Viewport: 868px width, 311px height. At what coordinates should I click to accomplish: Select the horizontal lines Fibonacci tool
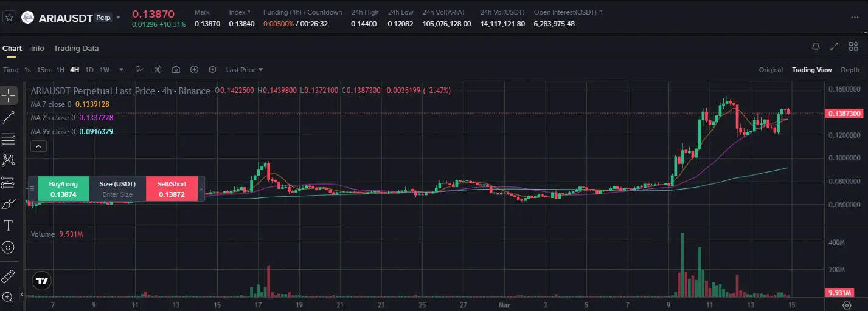[x=9, y=139]
